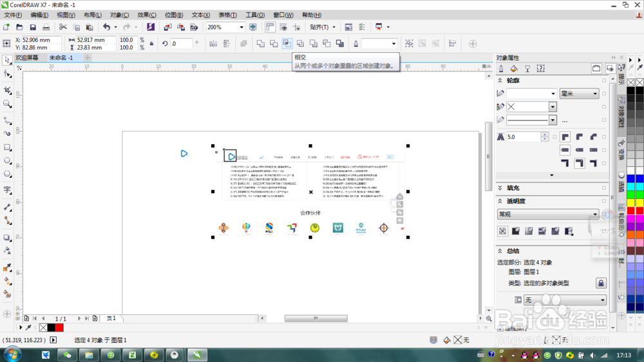The height and width of the screenshot is (362, 644).
Task: Collapse the Transparency section
Action: 500,201
